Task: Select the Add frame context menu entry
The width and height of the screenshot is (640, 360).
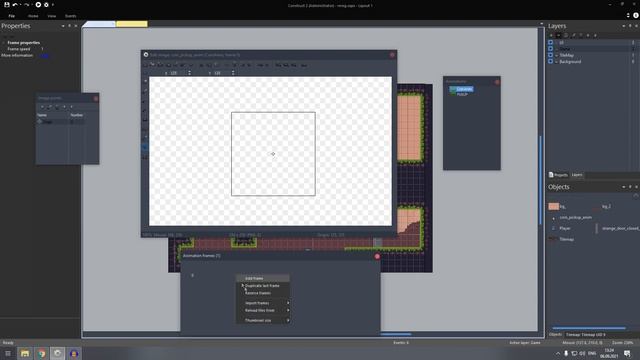Action: pyautogui.click(x=263, y=278)
